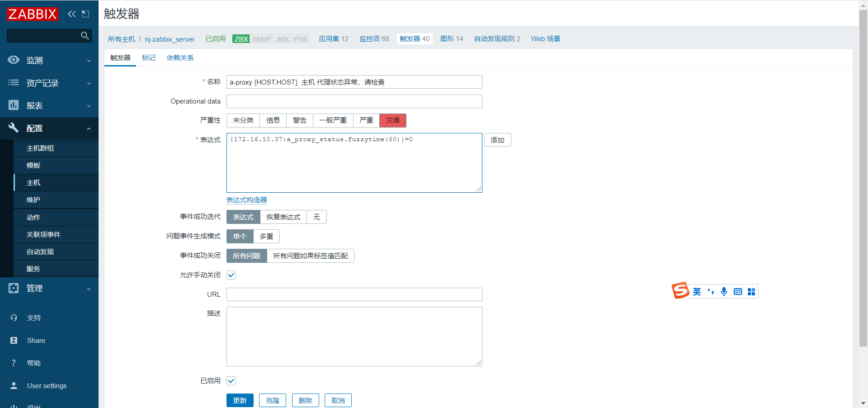Collapse the 配置 menu chevron

pyautogui.click(x=89, y=129)
